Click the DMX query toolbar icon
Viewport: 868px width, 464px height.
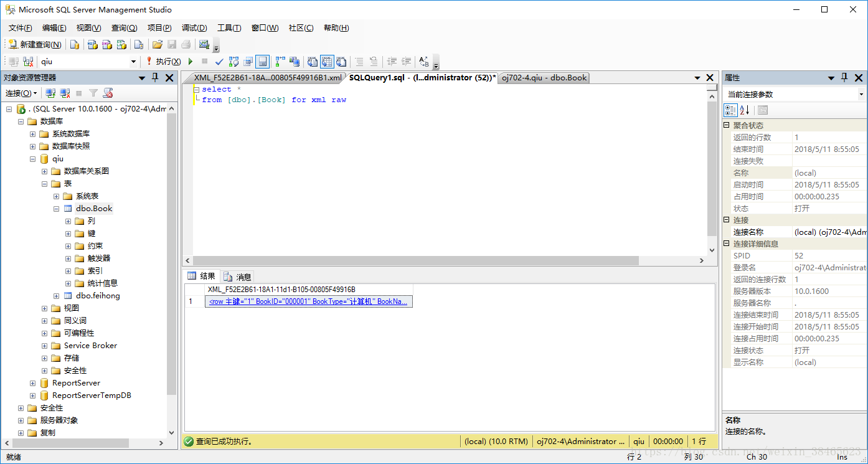pyautogui.click(x=106, y=44)
